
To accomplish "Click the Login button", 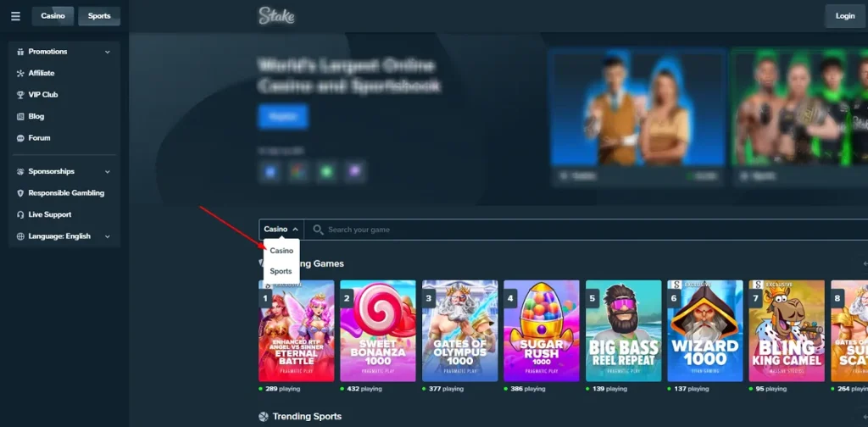I will (x=845, y=16).
